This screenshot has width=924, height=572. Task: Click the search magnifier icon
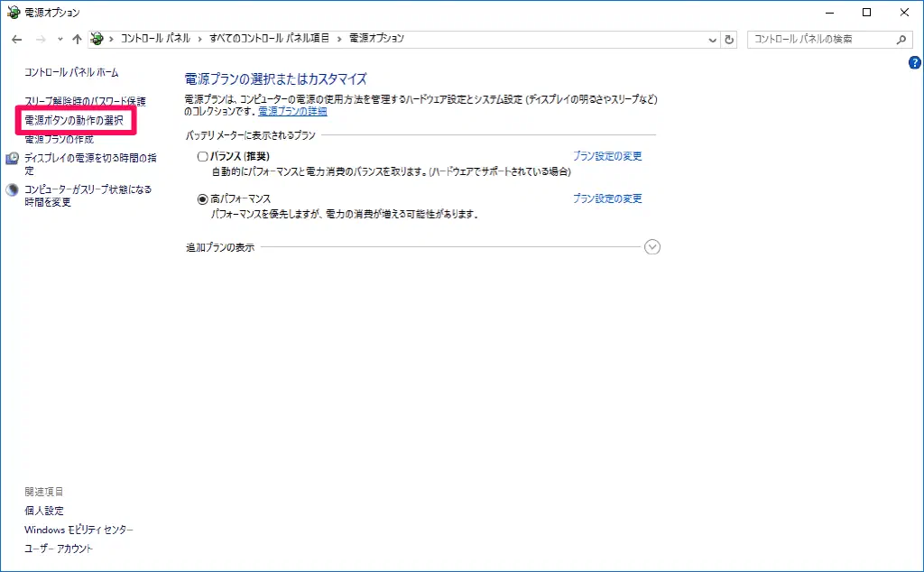point(901,40)
